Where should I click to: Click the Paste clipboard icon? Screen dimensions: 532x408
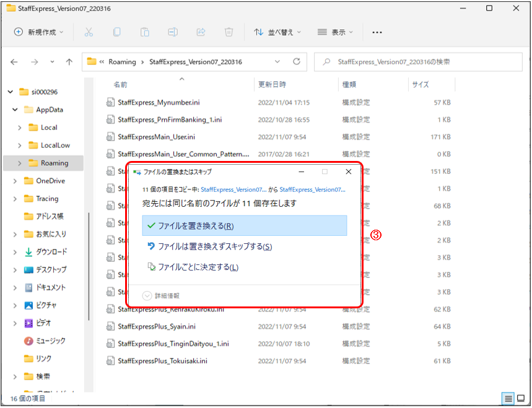point(145,32)
